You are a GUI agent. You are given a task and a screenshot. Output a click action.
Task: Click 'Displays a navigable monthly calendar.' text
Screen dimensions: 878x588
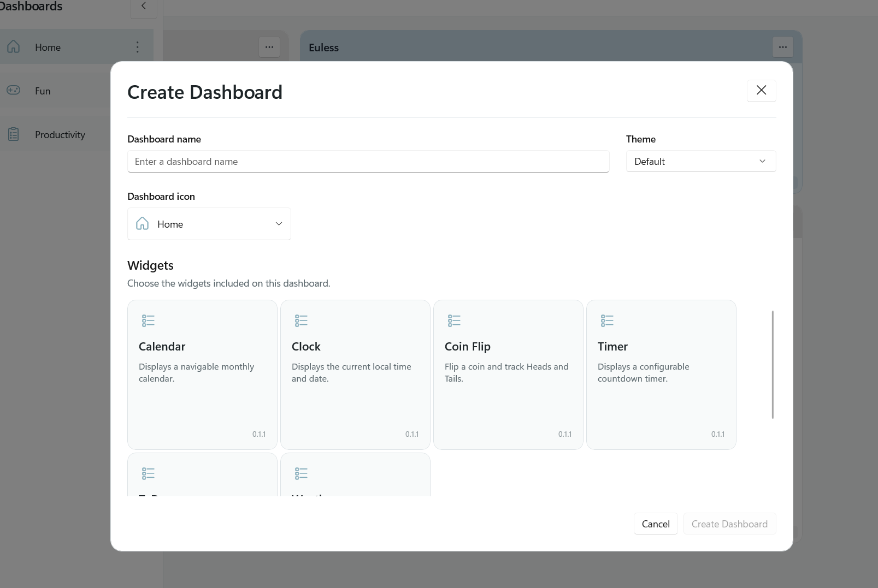(196, 372)
